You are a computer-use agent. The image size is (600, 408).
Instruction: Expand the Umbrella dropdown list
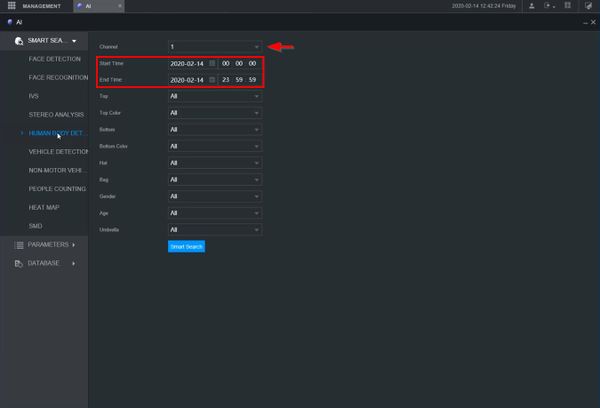point(215,230)
